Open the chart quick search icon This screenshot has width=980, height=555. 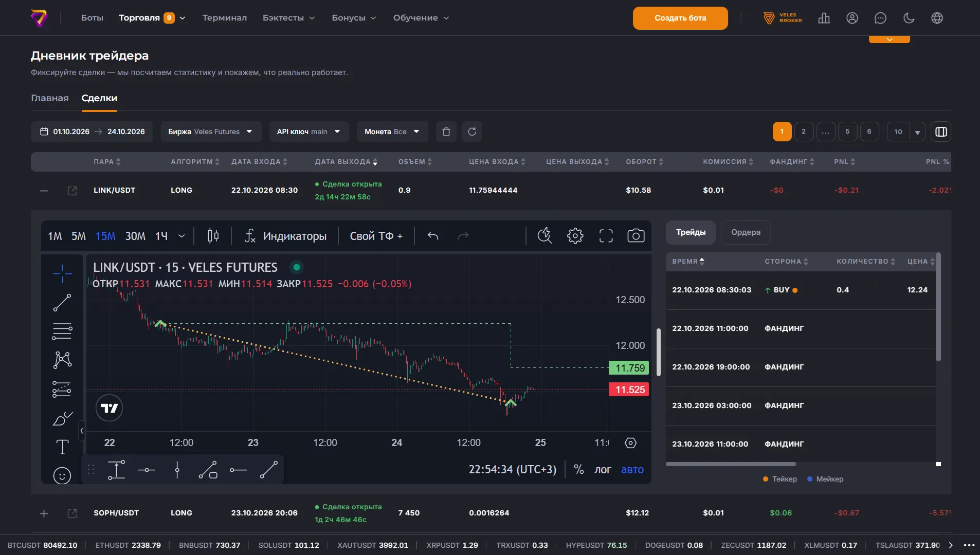(545, 236)
